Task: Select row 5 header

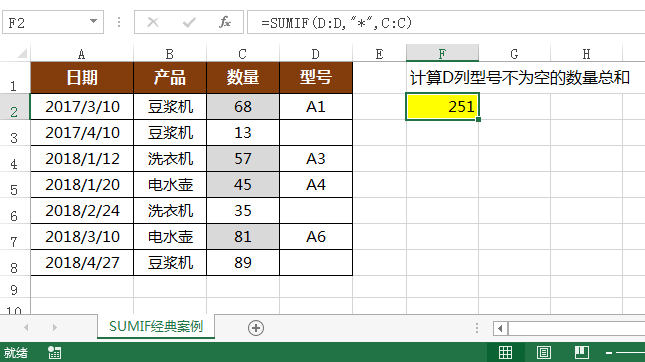Action: 14,185
